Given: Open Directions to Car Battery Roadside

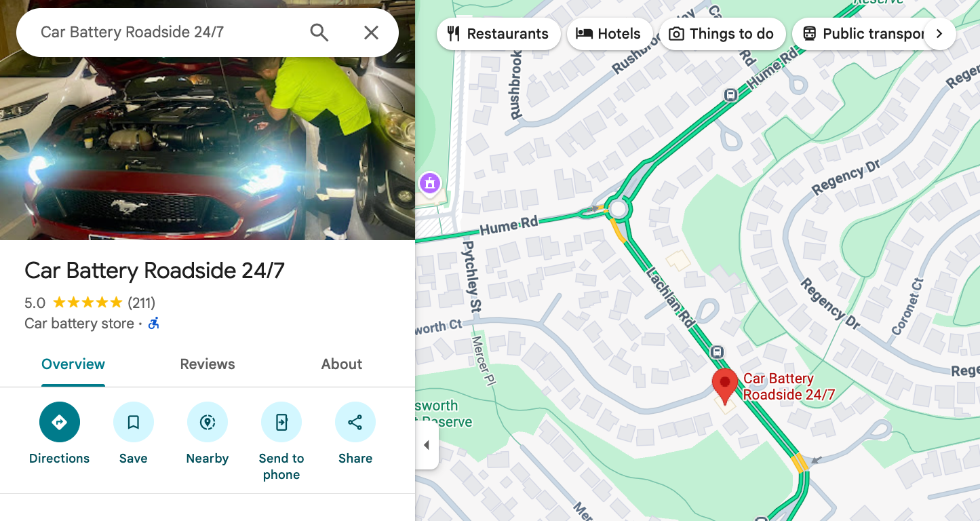Looking at the screenshot, I should 60,422.
